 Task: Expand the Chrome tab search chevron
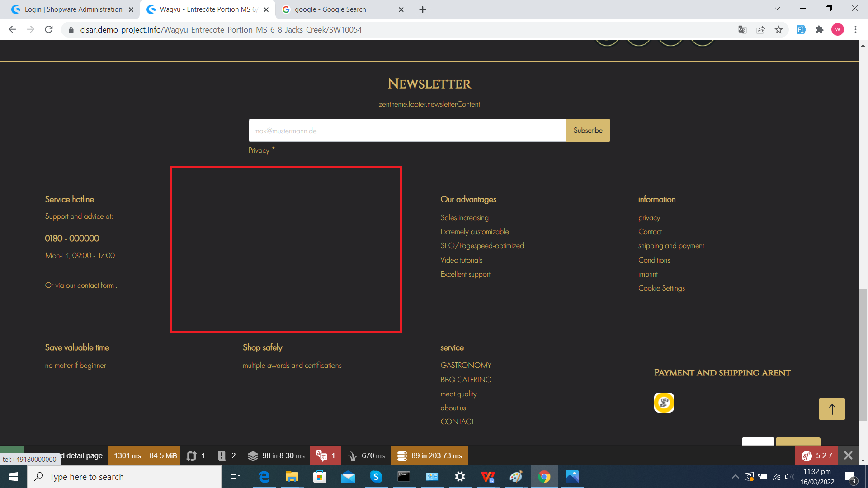click(x=777, y=9)
